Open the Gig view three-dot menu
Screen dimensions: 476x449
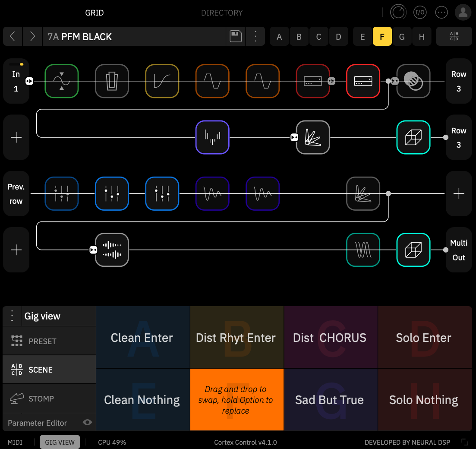pos(12,316)
